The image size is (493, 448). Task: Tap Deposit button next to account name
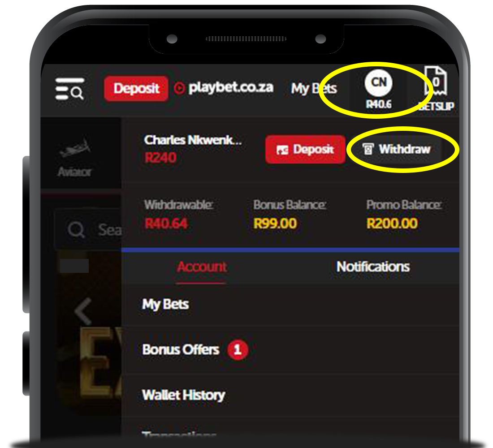(305, 149)
